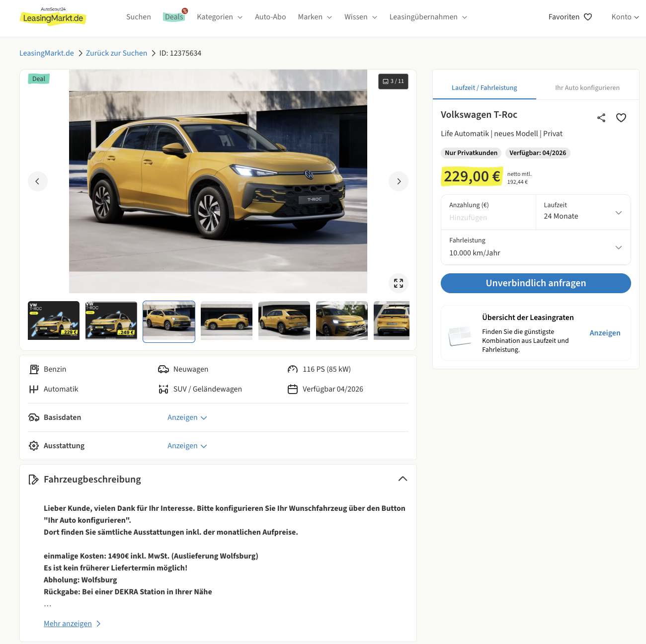Expand Basisdaten via Anzeigen
This screenshot has width=646, height=644.
(x=187, y=417)
